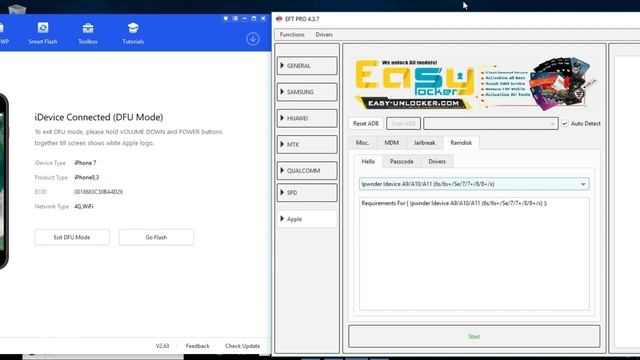Click the Go Flash button
This screenshot has width=640, height=360.
coord(156,238)
